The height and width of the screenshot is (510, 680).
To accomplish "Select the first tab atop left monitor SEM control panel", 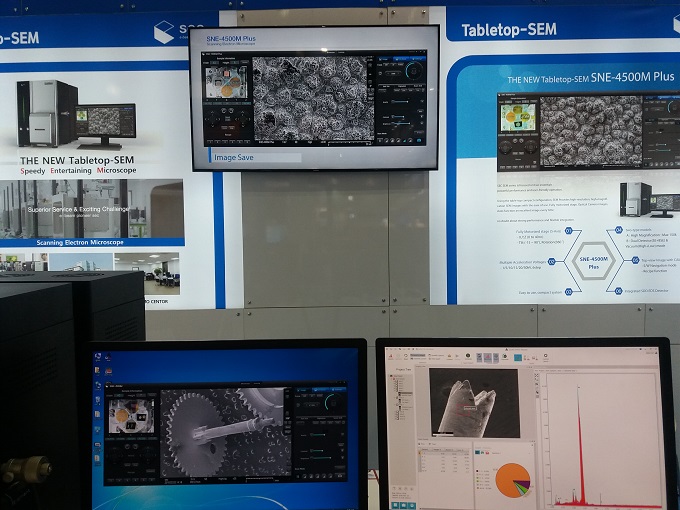I will pyautogui.click(x=304, y=390).
